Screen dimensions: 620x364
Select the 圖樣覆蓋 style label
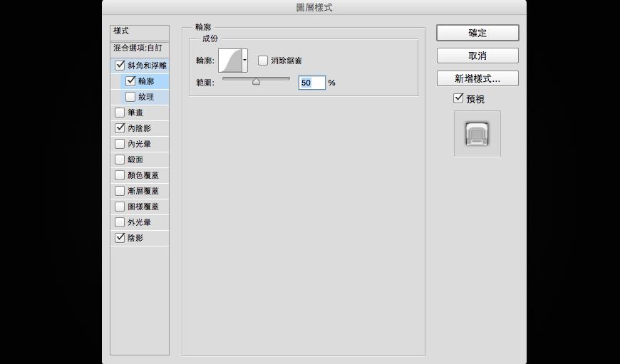pos(143,207)
